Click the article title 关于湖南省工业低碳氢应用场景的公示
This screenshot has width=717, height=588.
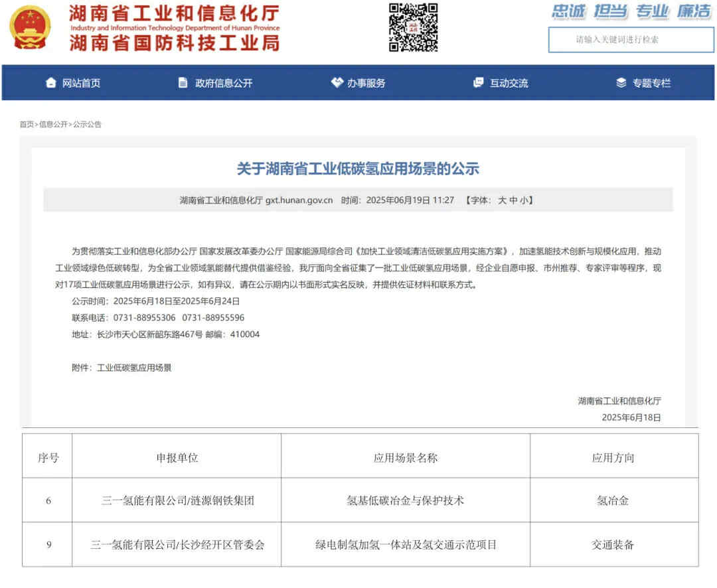click(x=358, y=169)
